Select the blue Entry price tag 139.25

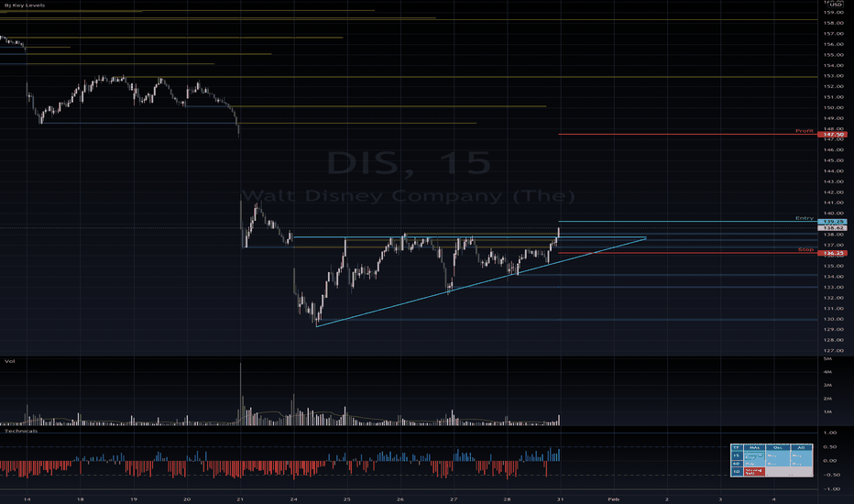[833, 222]
